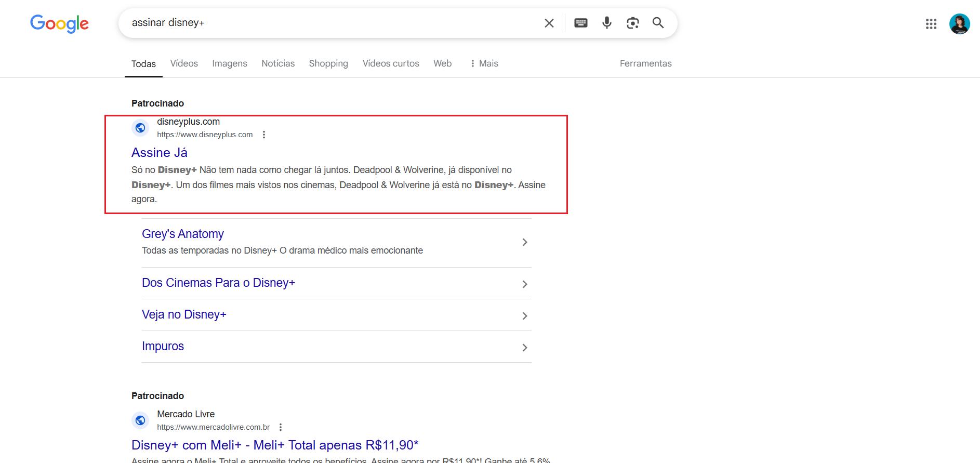The height and width of the screenshot is (463, 980).
Task: Open the Google account profile avatar
Action: [x=959, y=24]
